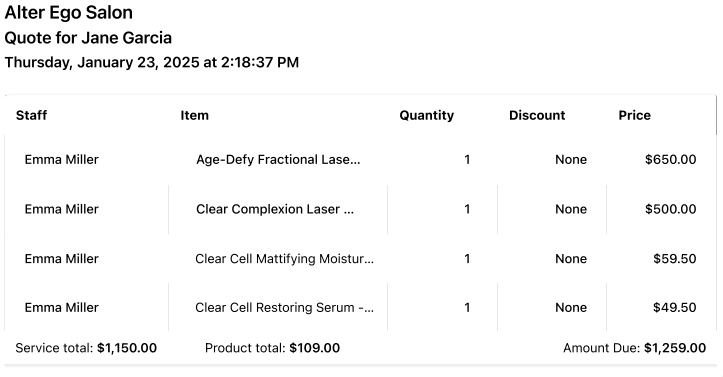This screenshot has width=723, height=377.
Task: Click the Product total $109.00 text
Action: pos(272,348)
